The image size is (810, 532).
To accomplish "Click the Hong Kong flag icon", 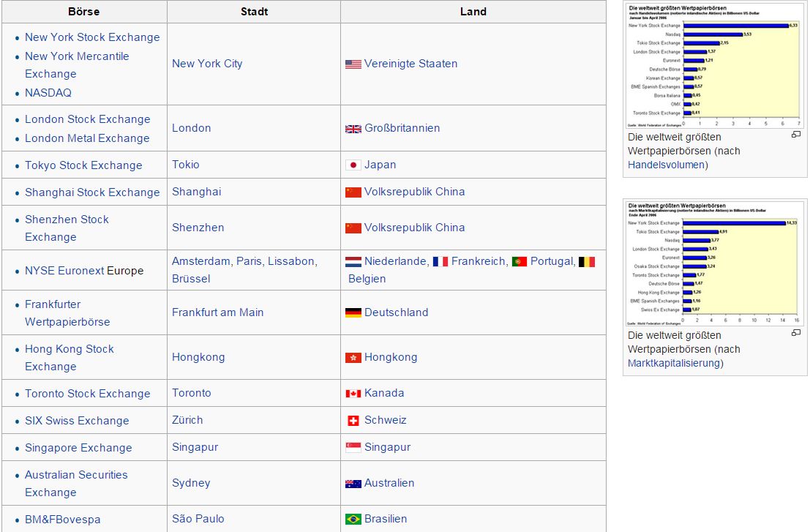I will click(x=353, y=357).
